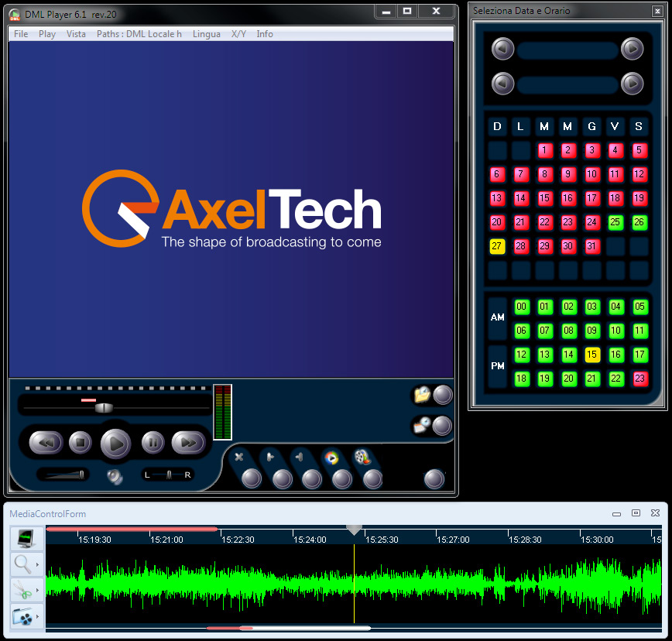The width and height of the screenshot is (672, 641).
Task: Toggle the round button under the X icon
Action: point(252,479)
